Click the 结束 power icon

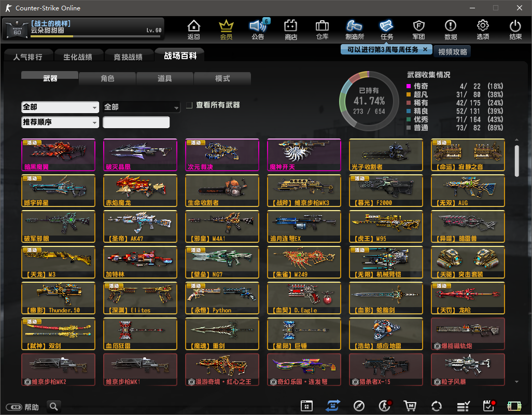515,30
